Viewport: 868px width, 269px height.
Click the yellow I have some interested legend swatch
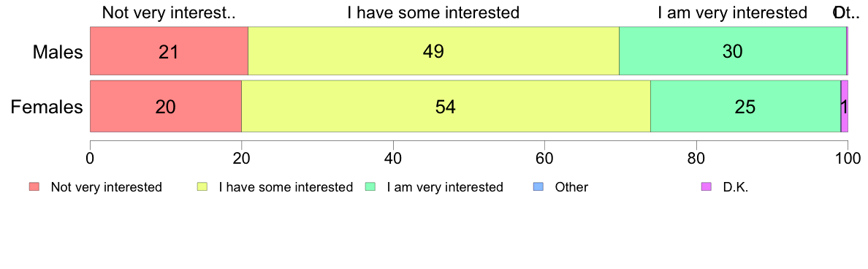tap(202, 187)
